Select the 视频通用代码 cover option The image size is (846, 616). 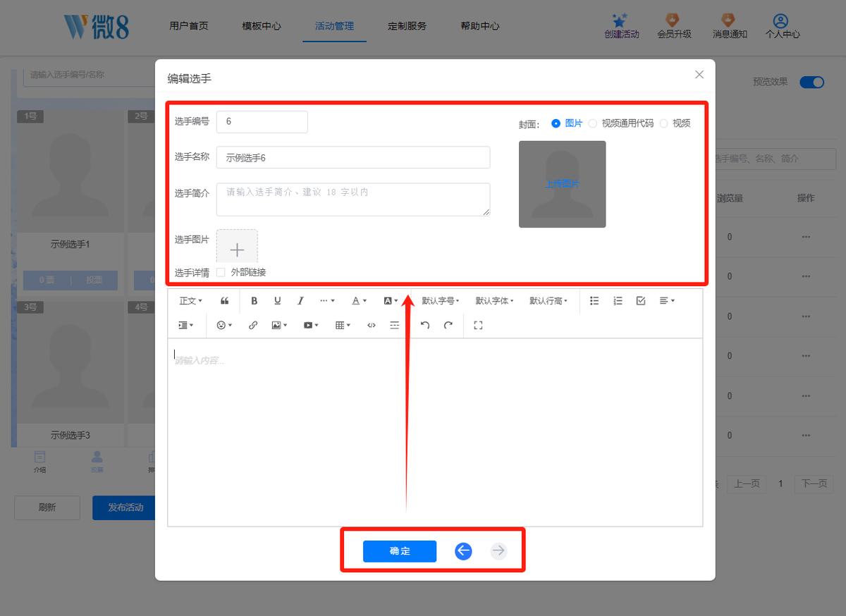pos(592,123)
